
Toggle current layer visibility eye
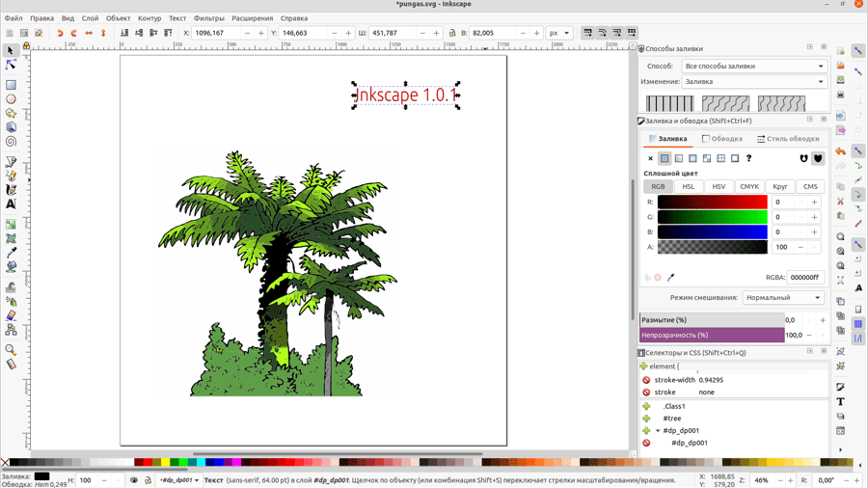[x=134, y=480]
